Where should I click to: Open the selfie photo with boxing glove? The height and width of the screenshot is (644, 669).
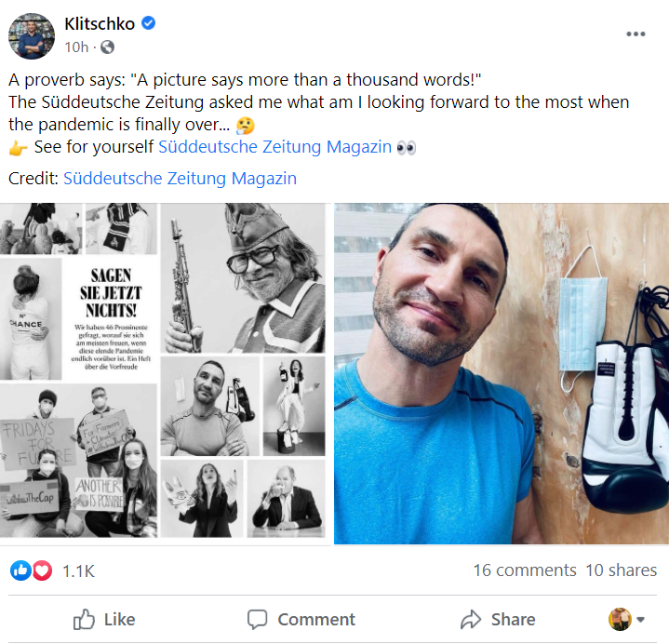[x=501, y=372]
